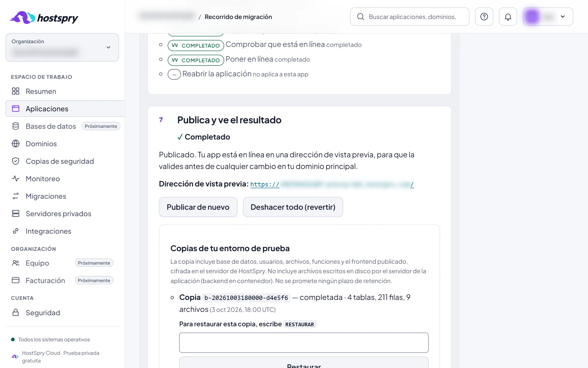Click Próximamente badge next to Equipo
This screenshot has width=588, height=368.
(x=94, y=263)
